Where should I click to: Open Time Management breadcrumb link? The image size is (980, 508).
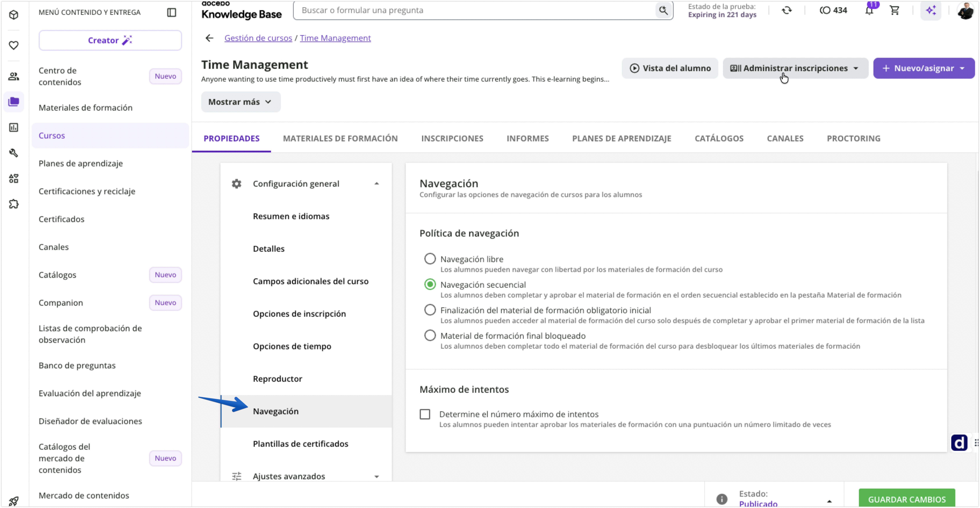[x=335, y=38]
